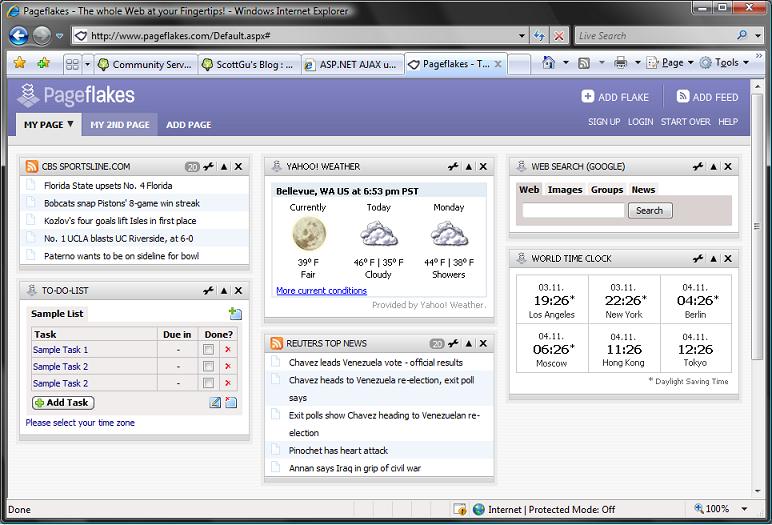Screen dimensions: 772x525
Task: Click the browser refresh button
Action: click(x=540, y=36)
